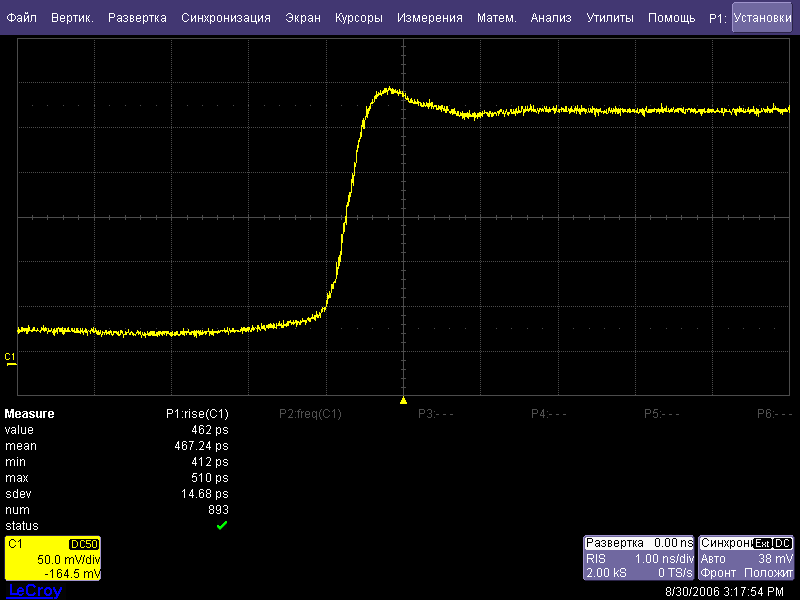
Task: Click the yellow trigger position marker
Action: [x=403, y=400]
